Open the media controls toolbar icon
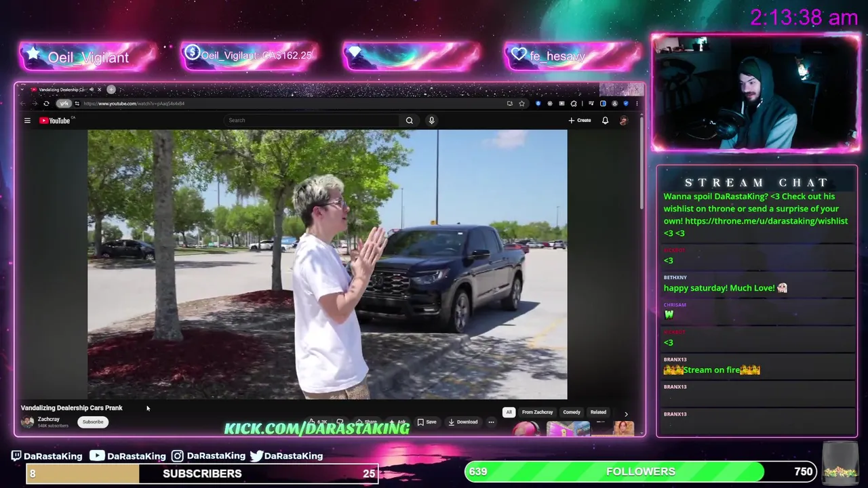The image size is (868, 488). click(x=591, y=104)
